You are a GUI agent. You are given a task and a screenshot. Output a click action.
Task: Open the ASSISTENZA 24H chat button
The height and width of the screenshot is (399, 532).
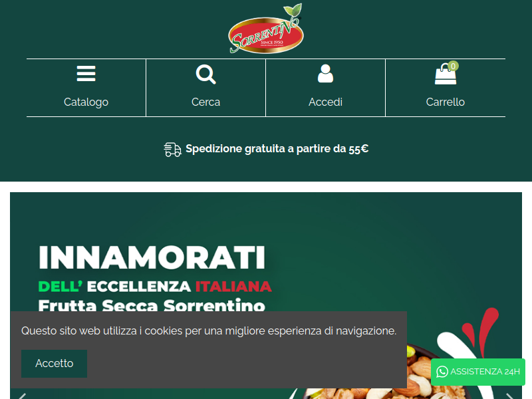tap(477, 372)
